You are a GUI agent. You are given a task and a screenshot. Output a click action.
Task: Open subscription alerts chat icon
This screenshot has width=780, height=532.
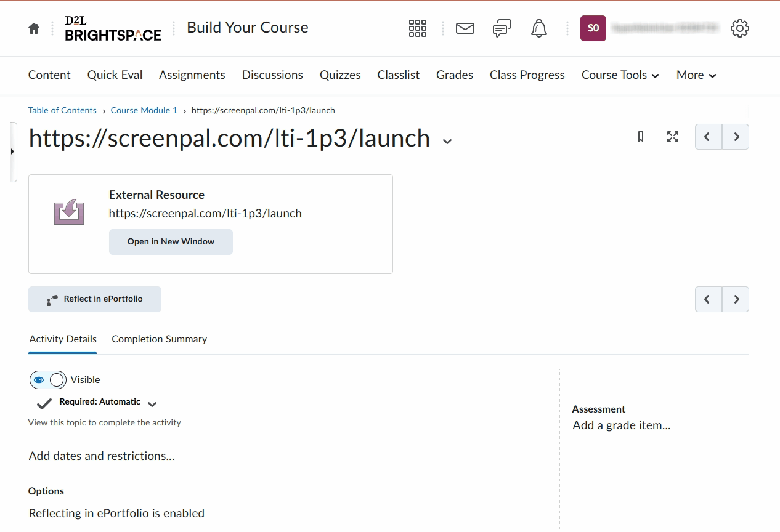pos(502,28)
